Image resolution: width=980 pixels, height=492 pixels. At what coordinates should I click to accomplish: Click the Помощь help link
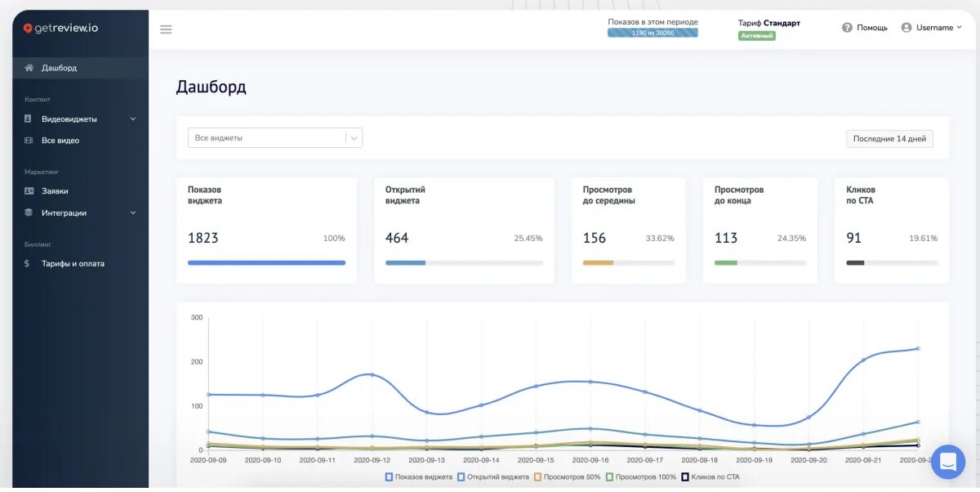tap(871, 28)
